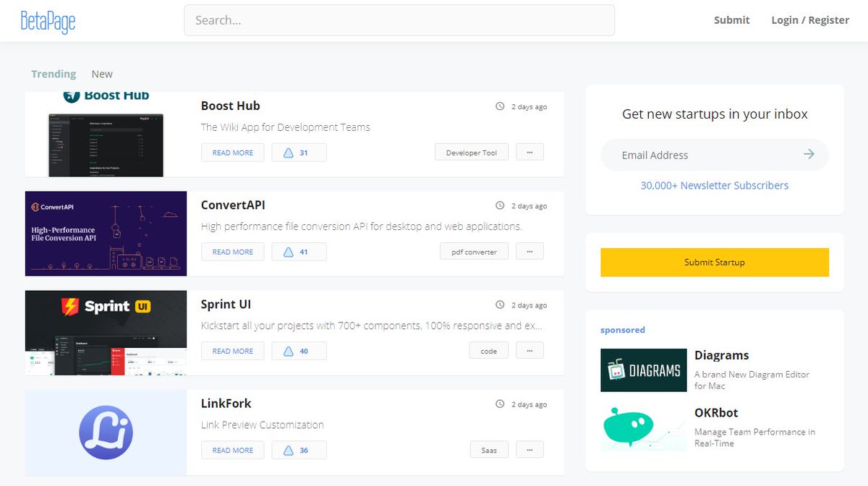
Task: Select the pdf converter tag
Action: 474,252
